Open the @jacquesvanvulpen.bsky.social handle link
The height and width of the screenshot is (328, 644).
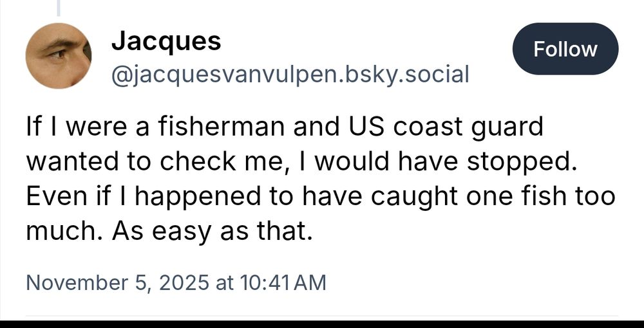pyautogui.click(x=290, y=75)
